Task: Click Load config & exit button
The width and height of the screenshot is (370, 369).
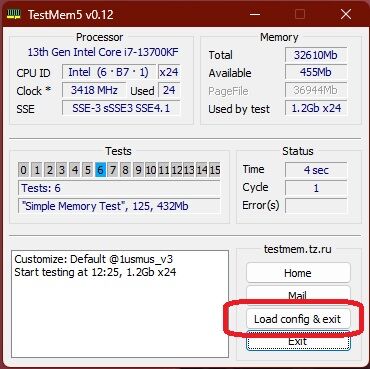Action: pos(298,319)
